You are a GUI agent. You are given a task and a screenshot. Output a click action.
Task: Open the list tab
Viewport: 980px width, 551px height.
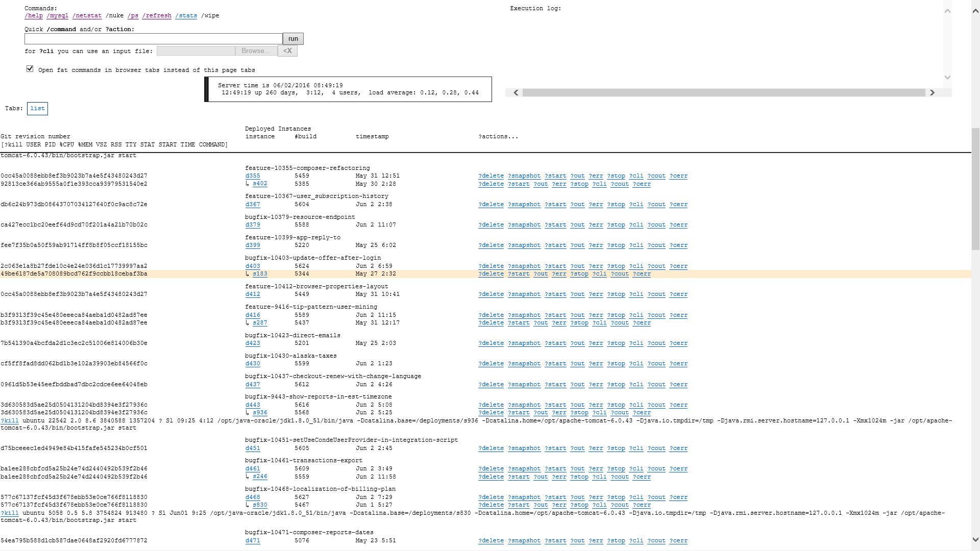pyautogui.click(x=37, y=109)
